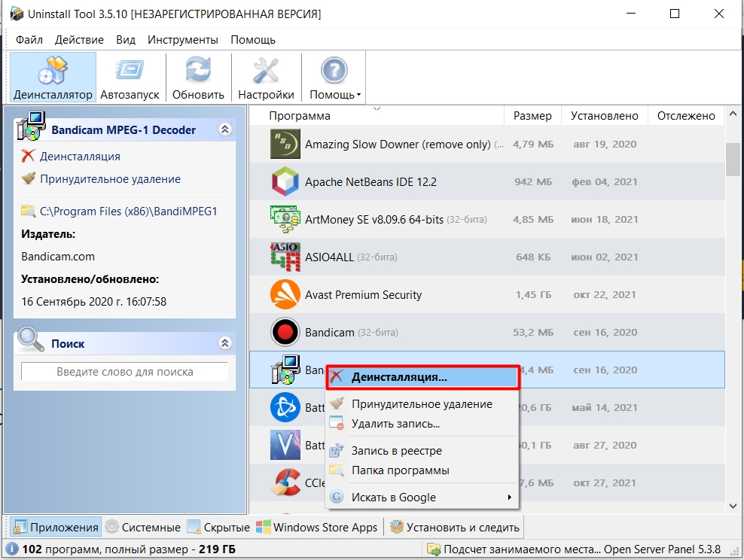744x560 pixels.
Task: Open the Файл menu
Action: pyautogui.click(x=29, y=40)
